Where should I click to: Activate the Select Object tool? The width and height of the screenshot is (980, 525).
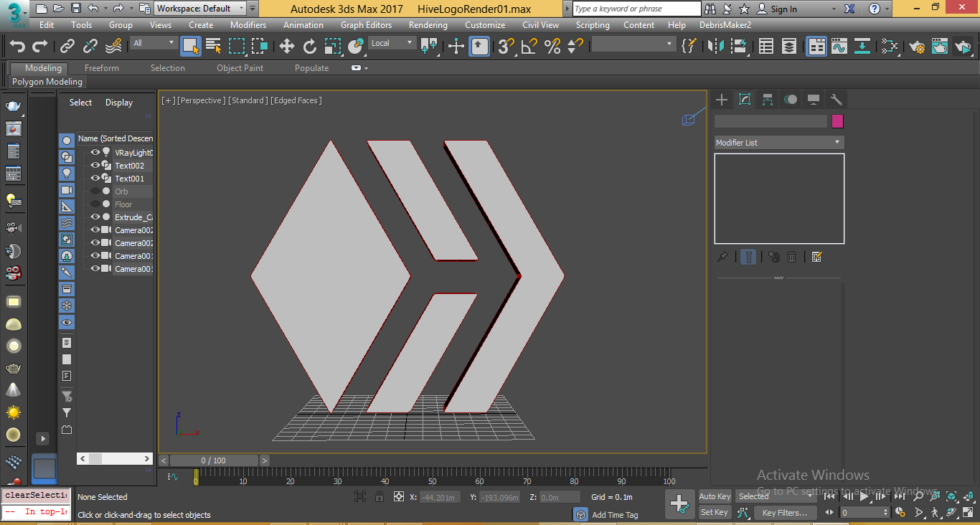(191, 47)
